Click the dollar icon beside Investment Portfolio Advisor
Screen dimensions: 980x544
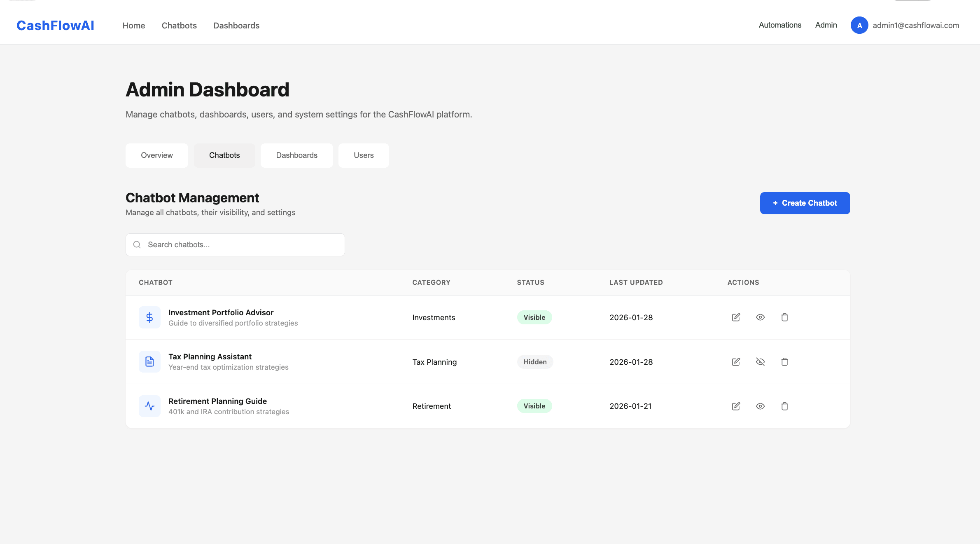(149, 317)
